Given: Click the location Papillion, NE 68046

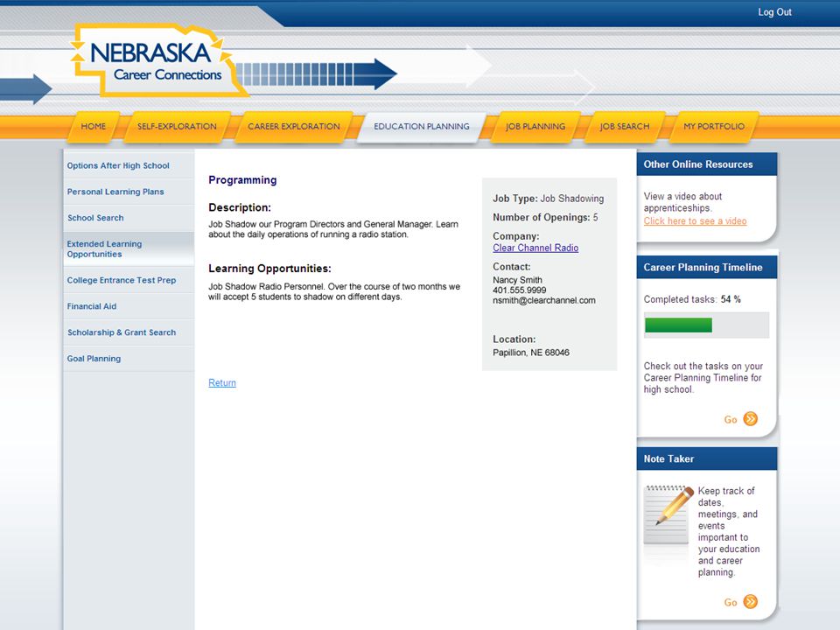Looking at the screenshot, I should [531, 353].
